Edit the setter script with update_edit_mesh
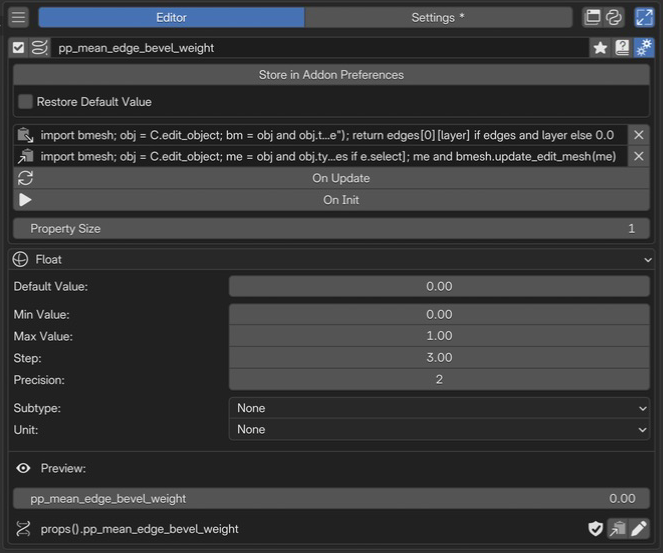The height and width of the screenshot is (553, 663). (332, 156)
